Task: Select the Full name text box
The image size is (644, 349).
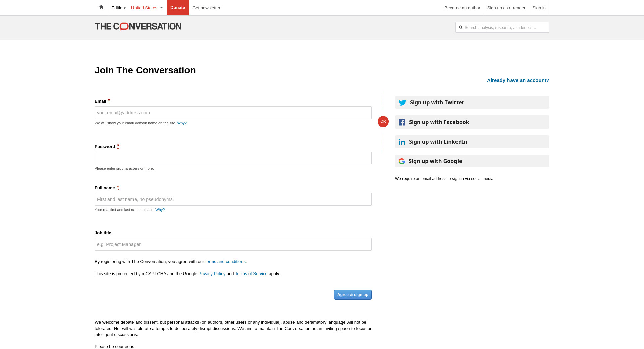Action: (233, 199)
